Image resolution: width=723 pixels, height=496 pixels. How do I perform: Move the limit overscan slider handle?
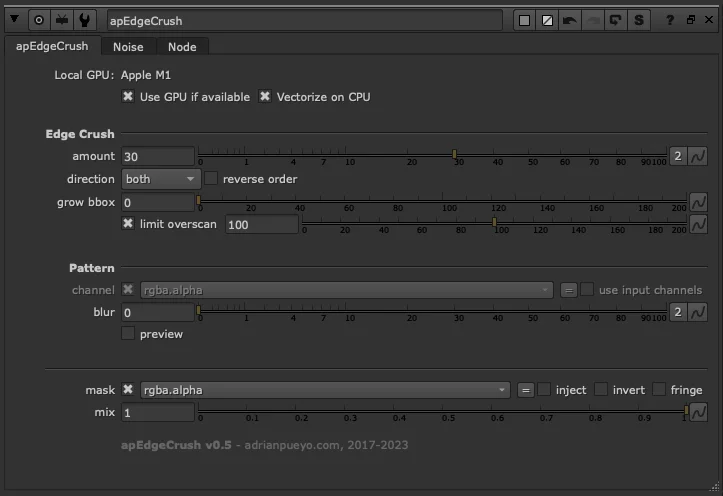pos(494,222)
